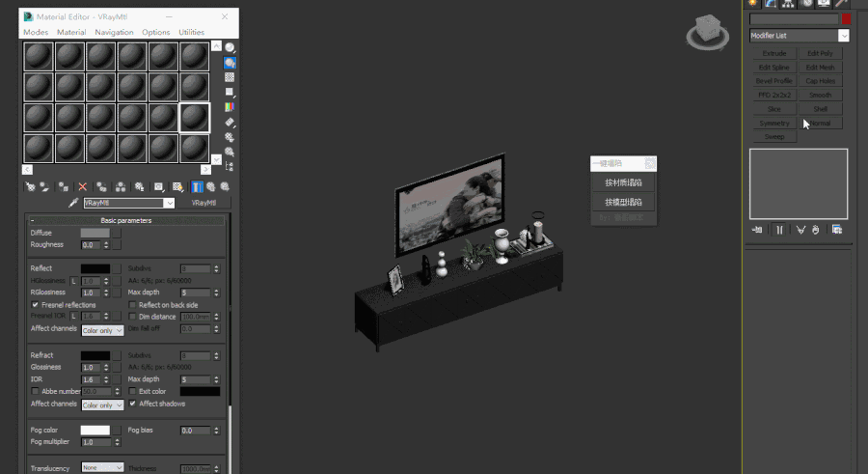This screenshot has height=474, width=868.
Task: Open Material Editor Options icon
Action: click(x=230, y=137)
